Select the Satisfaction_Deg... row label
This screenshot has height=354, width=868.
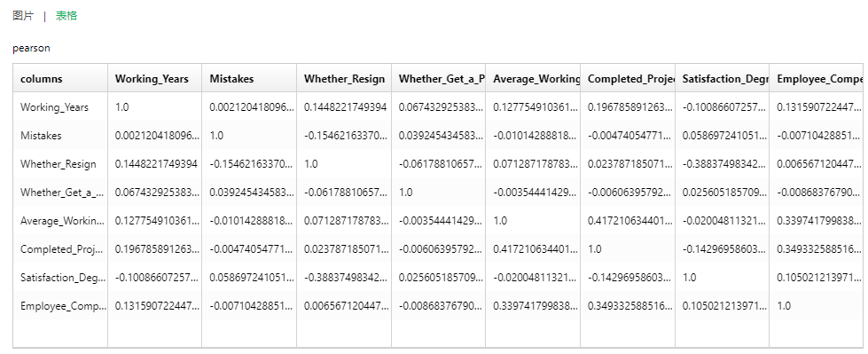point(63,277)
